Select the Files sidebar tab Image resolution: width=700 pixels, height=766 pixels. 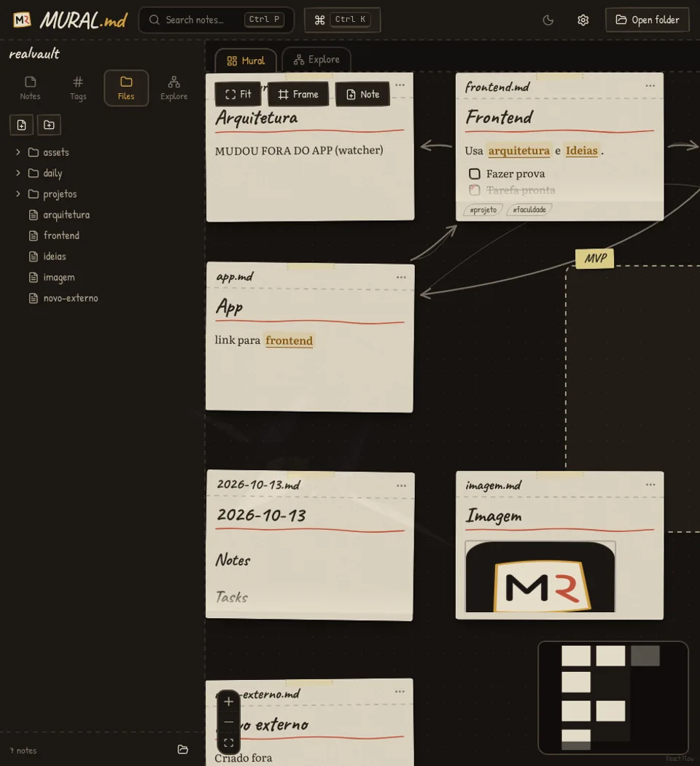[126, 88]
